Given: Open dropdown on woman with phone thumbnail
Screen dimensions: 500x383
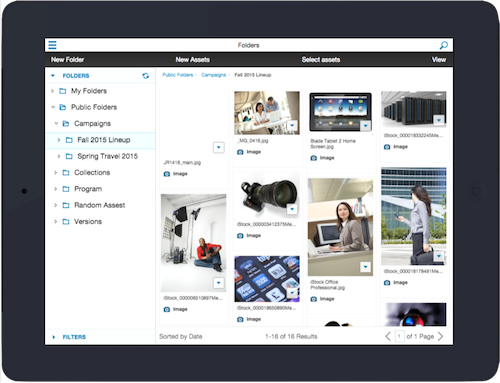Looking at the screenshot, I should pos(439,256).
